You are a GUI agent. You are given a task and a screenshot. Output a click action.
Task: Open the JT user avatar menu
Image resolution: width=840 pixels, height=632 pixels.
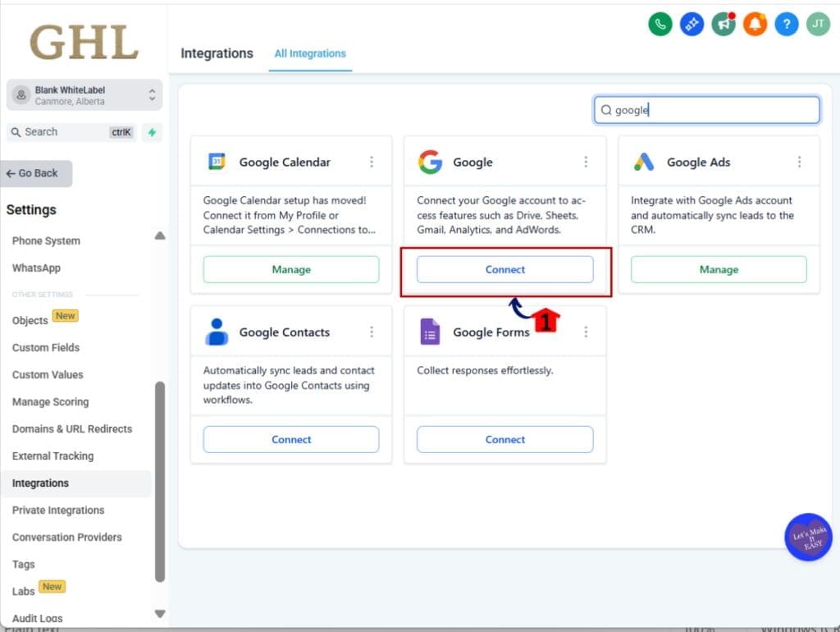818,24
